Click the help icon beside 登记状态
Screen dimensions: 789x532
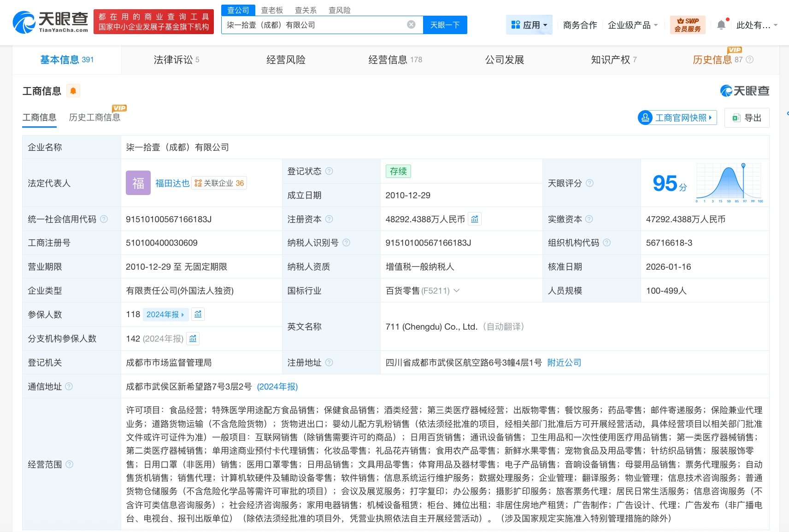[329, 171]
